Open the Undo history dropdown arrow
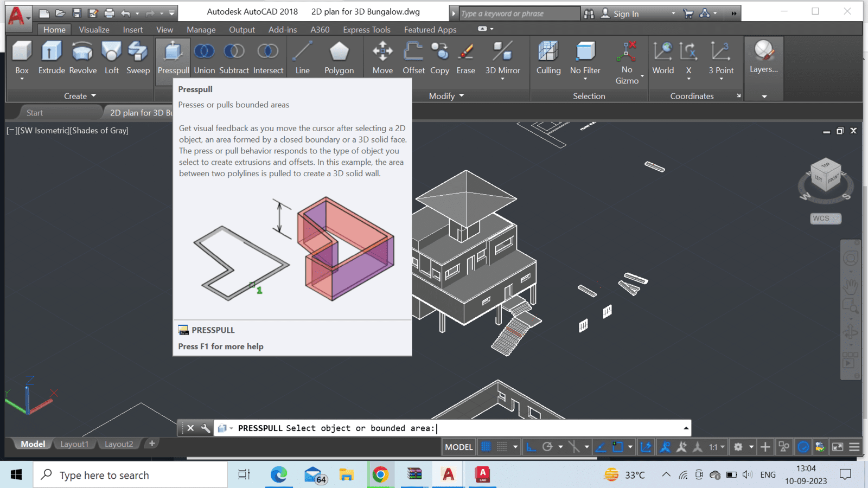Viewport: 868px width, 488px height. 137,14
